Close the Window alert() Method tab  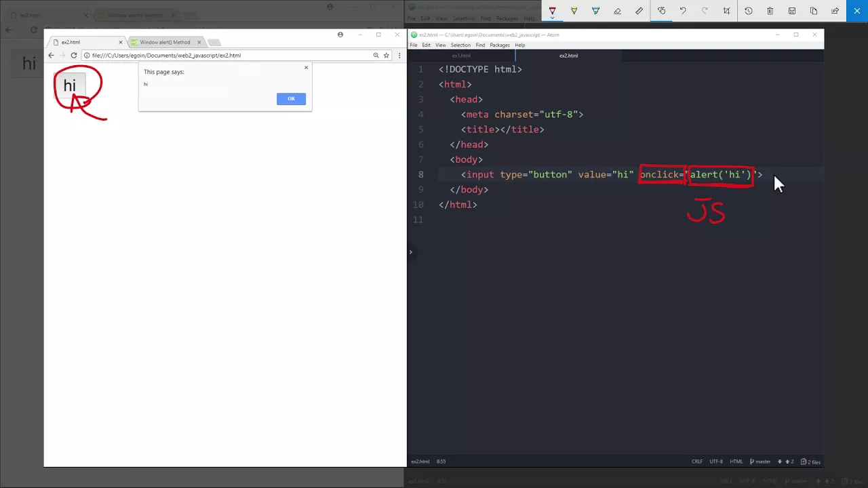pos(199,42)
